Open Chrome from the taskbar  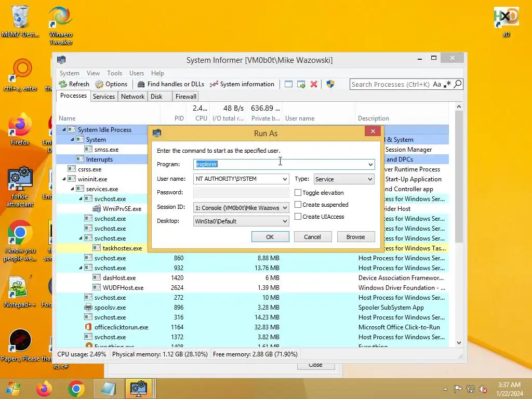pos(76,389)
